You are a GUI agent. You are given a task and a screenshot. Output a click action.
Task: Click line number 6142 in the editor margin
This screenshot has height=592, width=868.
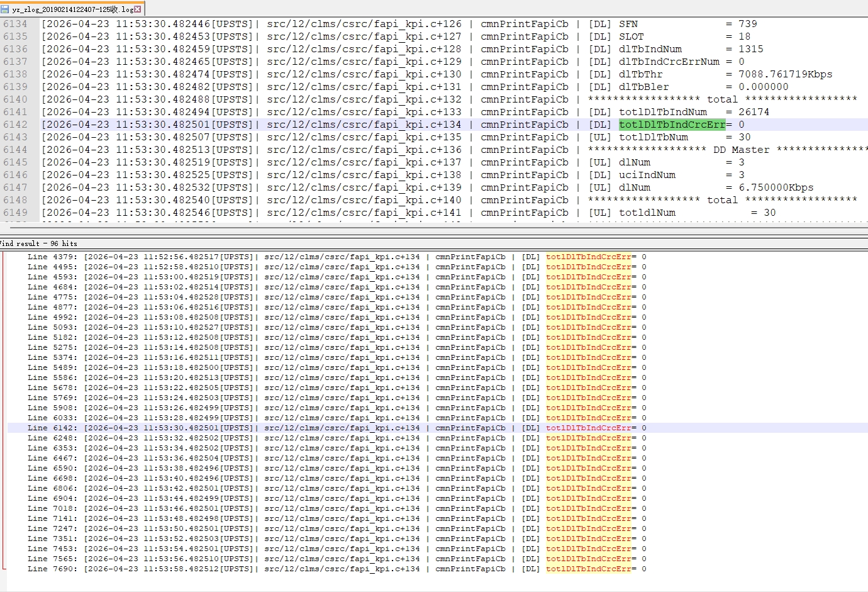point(15,125)
